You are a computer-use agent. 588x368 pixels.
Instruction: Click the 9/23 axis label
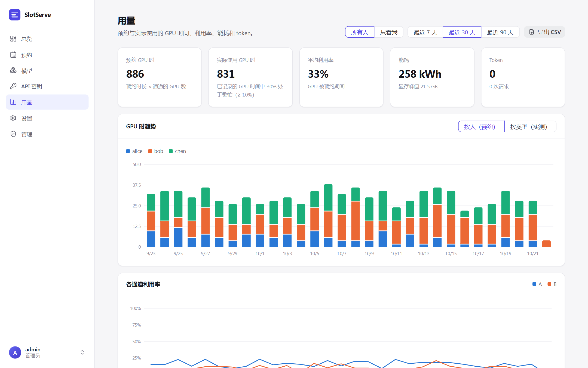tap(151, 254)
